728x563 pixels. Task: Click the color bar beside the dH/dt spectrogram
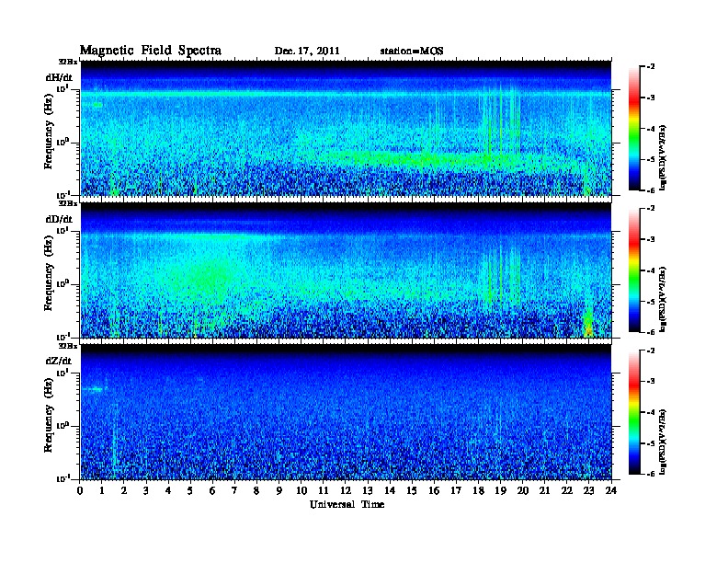tap(634, 128)
